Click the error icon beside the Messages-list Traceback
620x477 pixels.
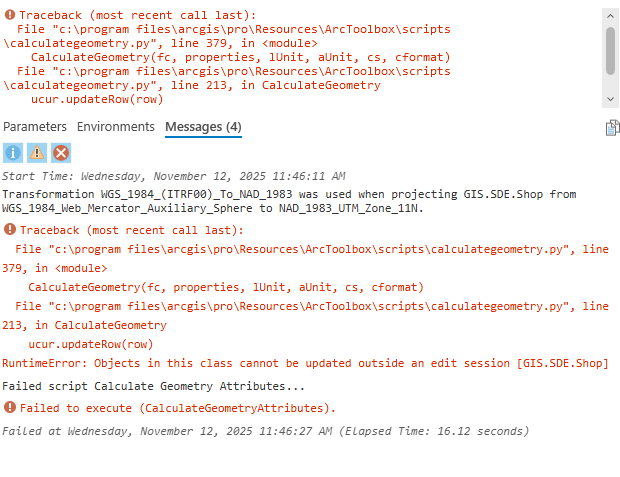10,230
